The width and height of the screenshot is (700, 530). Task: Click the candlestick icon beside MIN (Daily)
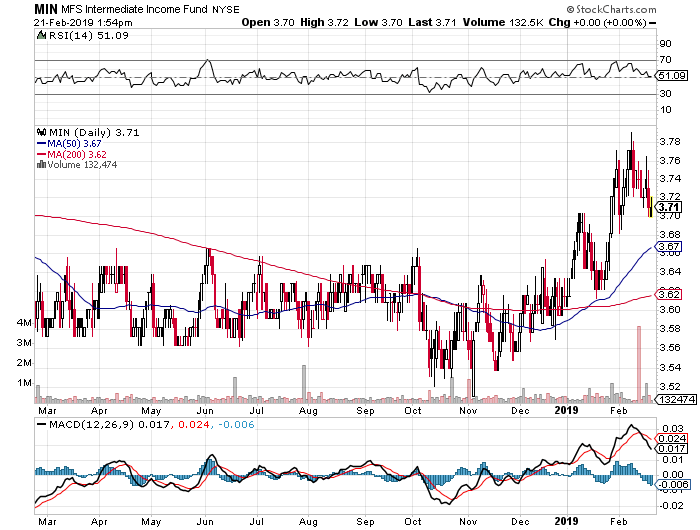[42, 132]
